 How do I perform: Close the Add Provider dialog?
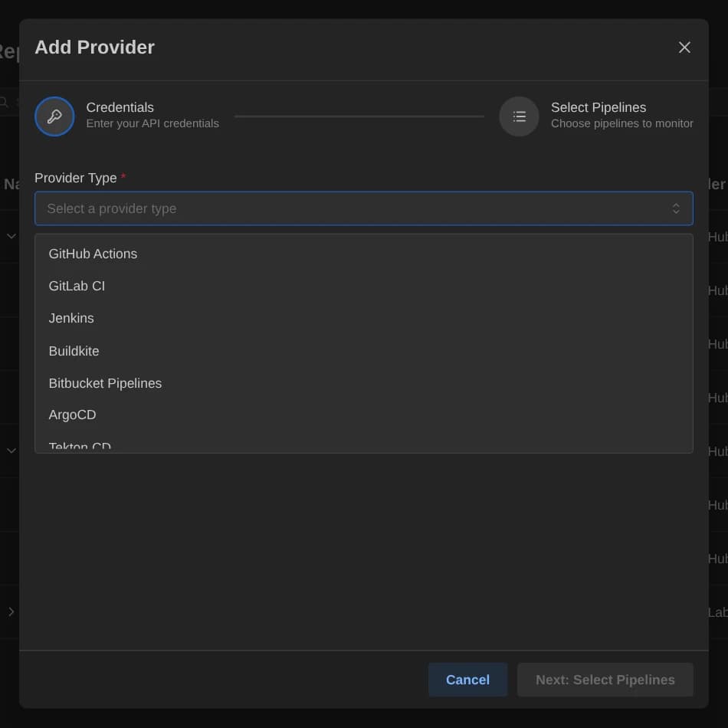pyautogui.click(x=684, y=48)
